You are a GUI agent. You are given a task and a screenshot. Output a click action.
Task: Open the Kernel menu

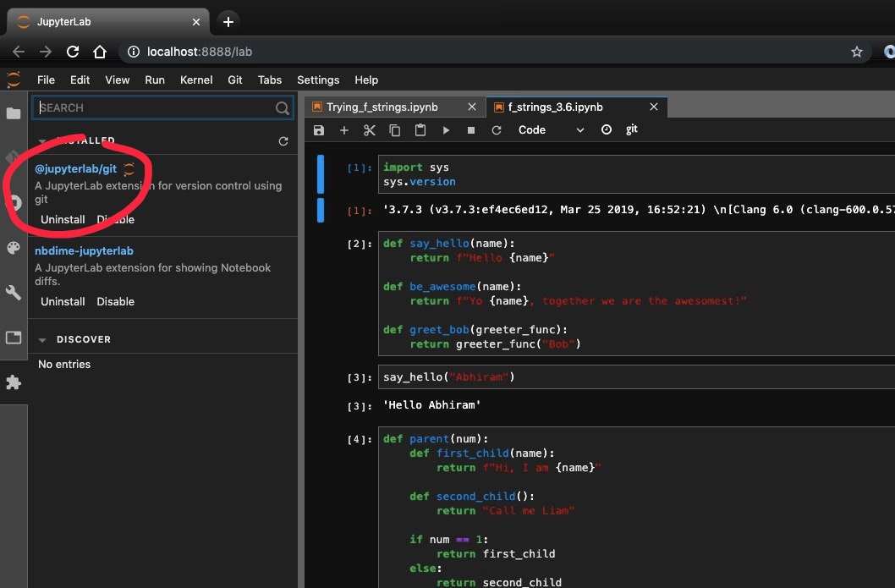click(196, 80)
